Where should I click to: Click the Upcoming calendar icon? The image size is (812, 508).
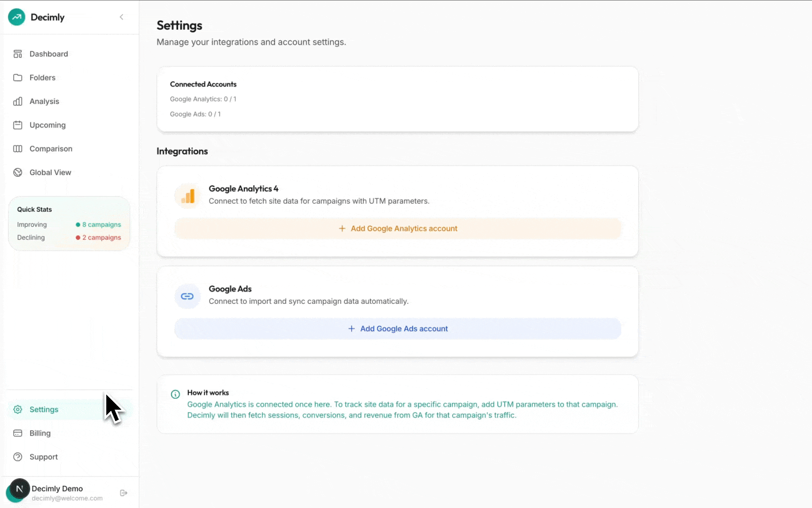[18, 125]
